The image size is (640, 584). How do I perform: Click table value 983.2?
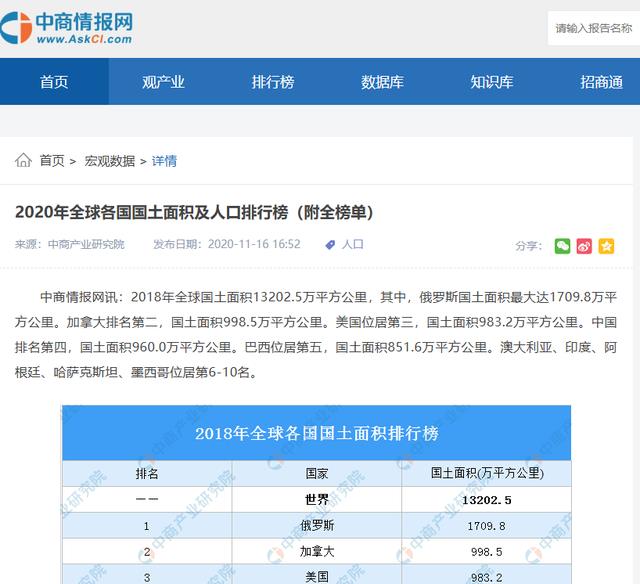tap(487, 578)
